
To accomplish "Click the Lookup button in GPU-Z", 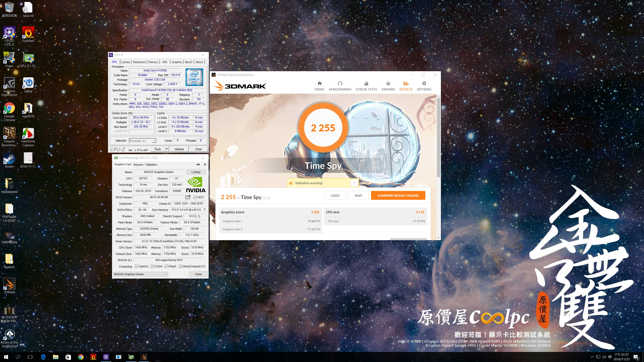I will click(x=196, y=172).
